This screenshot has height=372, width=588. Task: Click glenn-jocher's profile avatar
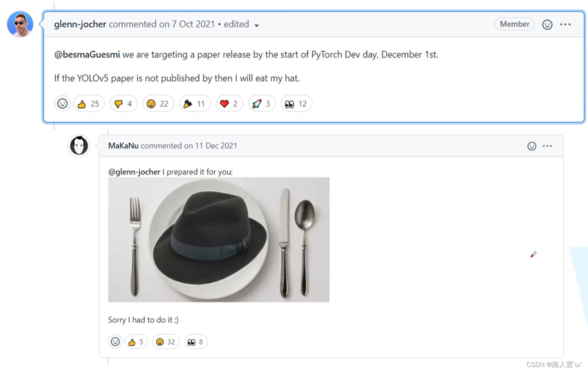[20, 24]
